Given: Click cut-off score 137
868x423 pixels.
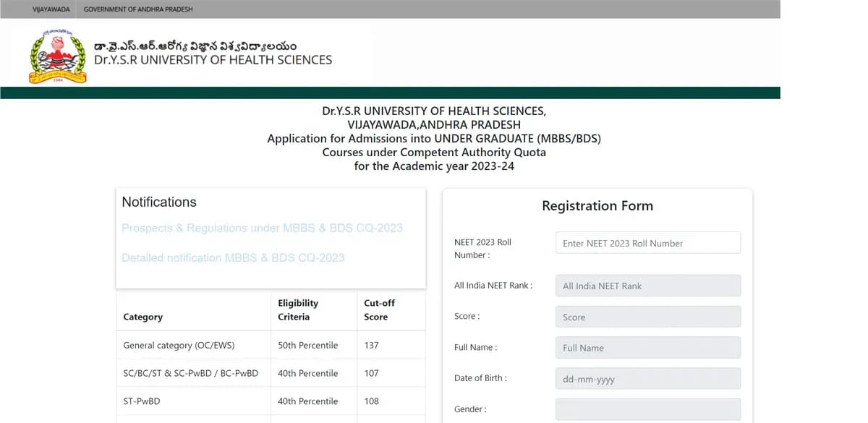Looking at the screenshot, I should [371, 346].
